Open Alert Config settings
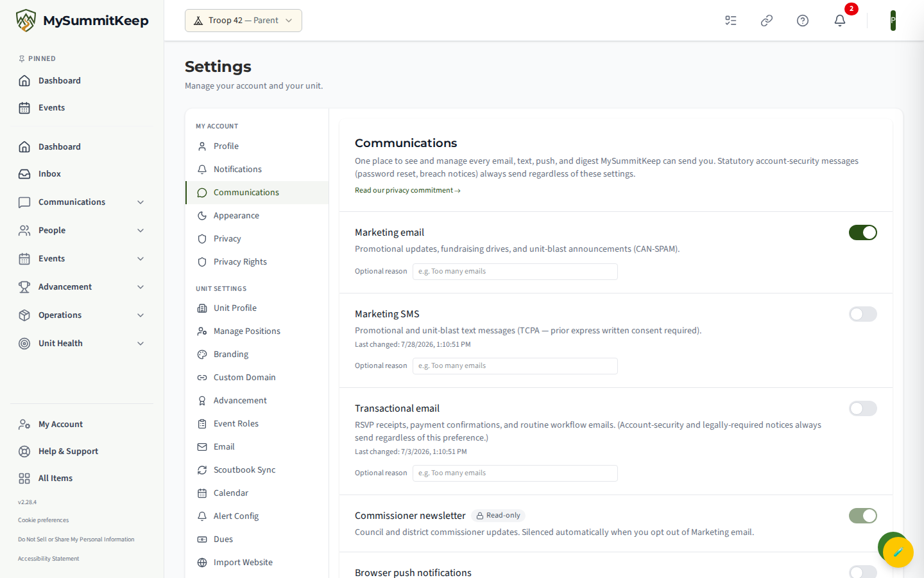Screen dimensions: 924x578 pos(257,516)
